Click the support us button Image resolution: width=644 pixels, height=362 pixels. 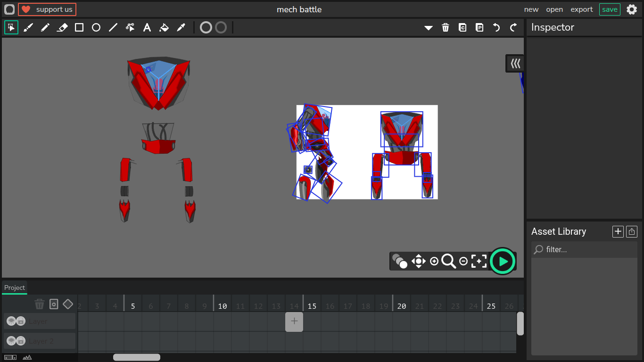pos(47,9)
